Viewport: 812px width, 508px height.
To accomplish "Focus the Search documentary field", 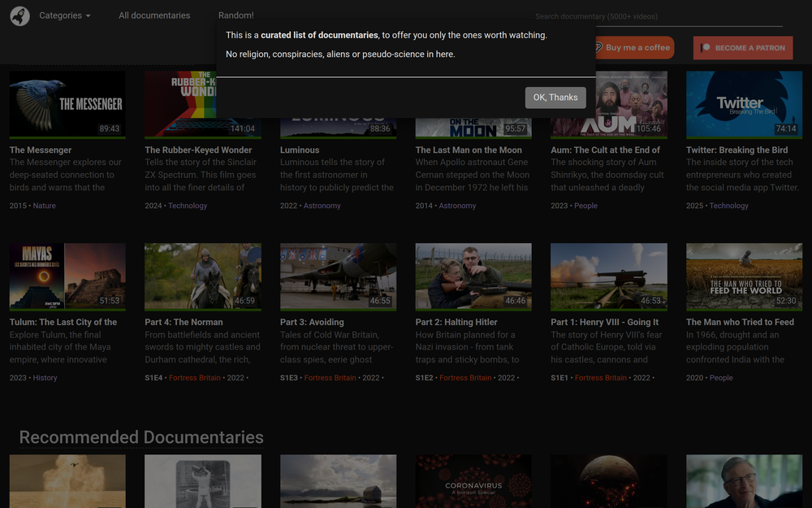I will coord(659,16).
